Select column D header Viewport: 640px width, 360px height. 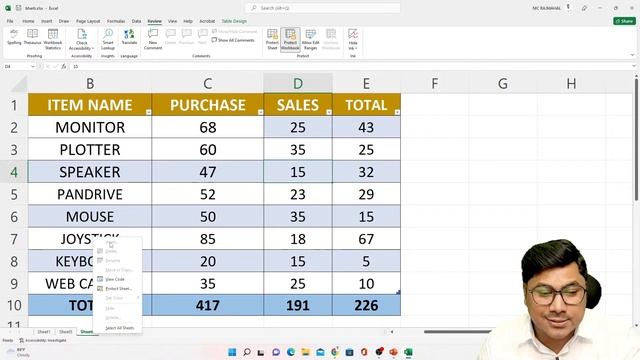click(x=298, y=83)
